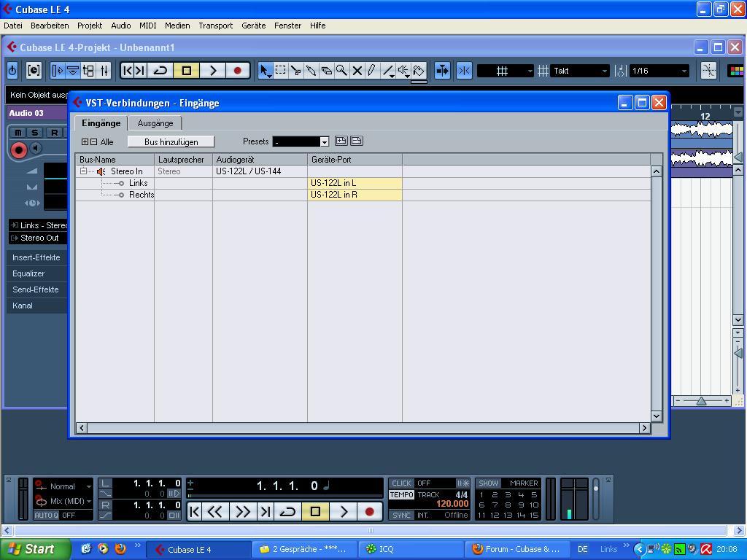Click the remove preset icon beside Presets

tap(356, 141)
